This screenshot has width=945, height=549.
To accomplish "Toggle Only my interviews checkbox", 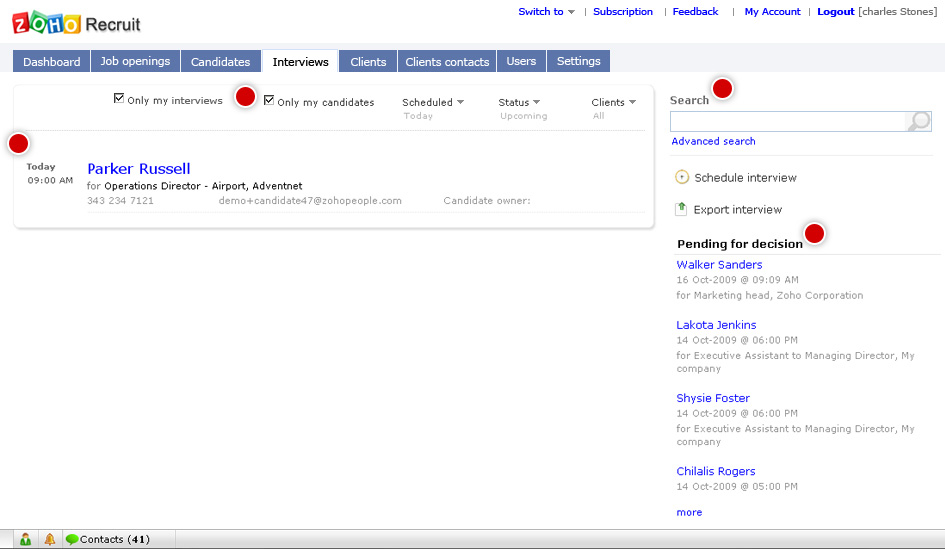I will 119,98.
